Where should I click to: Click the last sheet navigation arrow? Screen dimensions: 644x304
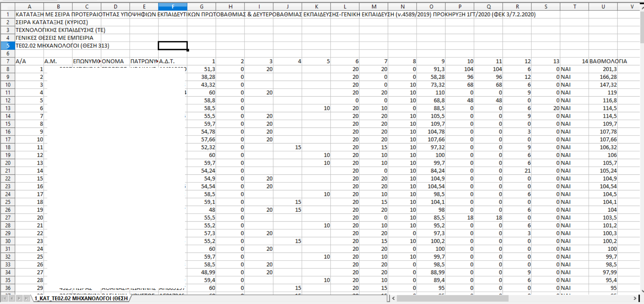(26, 298)
